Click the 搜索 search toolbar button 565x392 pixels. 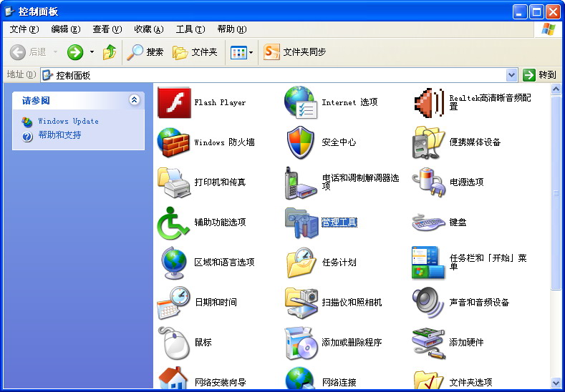click(145, 52)
